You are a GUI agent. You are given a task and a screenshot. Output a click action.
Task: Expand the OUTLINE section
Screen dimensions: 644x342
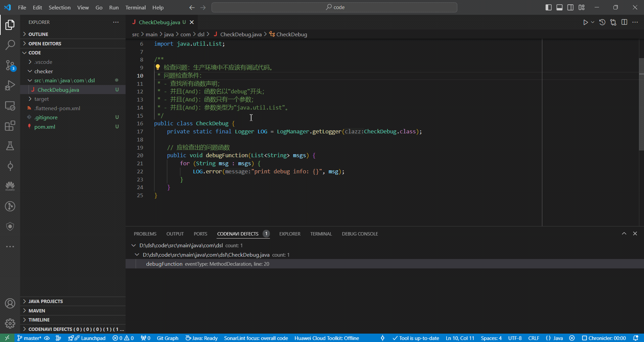(38, 34)
